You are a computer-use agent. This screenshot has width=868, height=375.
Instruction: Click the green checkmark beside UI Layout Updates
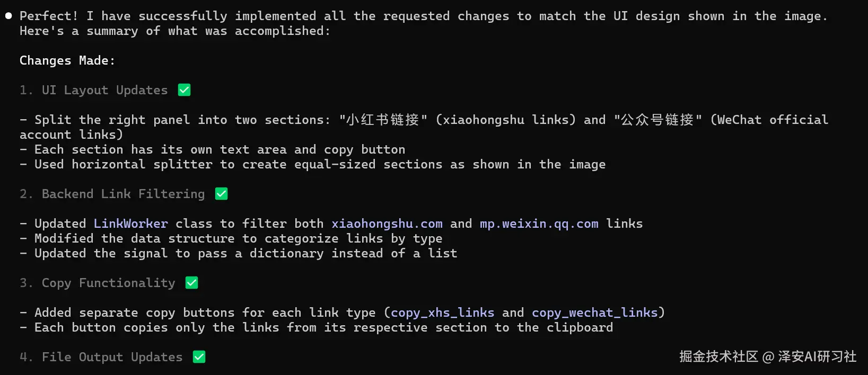click(184, 90)
